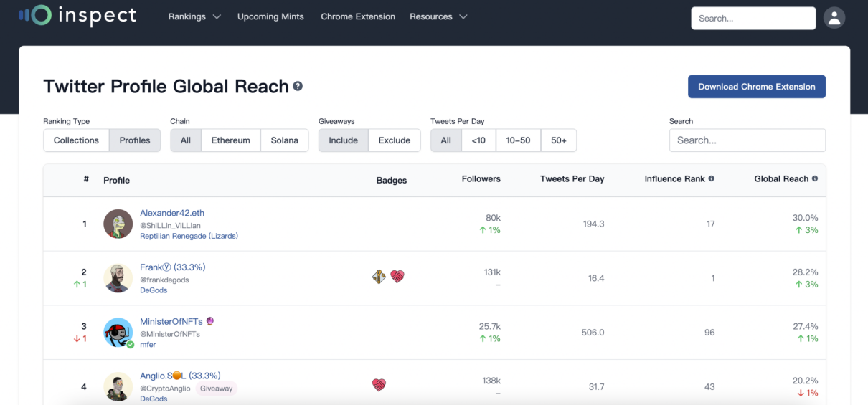Click the info icon next to Influence Rank
This screenshot has width=868, height=405.
[x=712, y=178]
